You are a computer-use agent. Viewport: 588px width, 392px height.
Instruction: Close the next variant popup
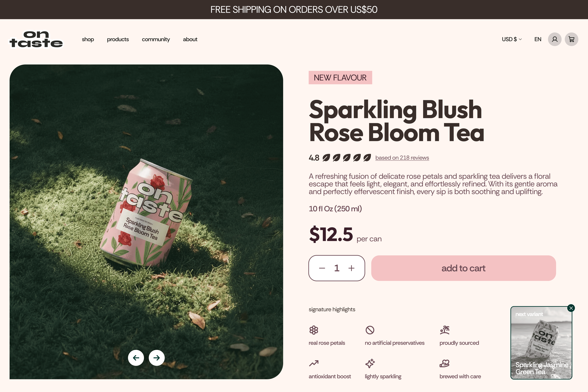[x=571, y=308]
